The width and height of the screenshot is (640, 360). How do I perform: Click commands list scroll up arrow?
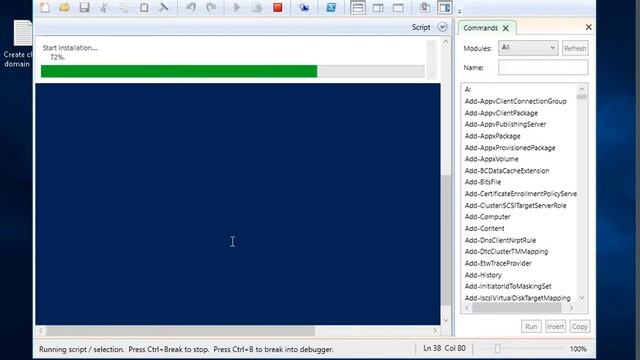(x=582, y=89)
